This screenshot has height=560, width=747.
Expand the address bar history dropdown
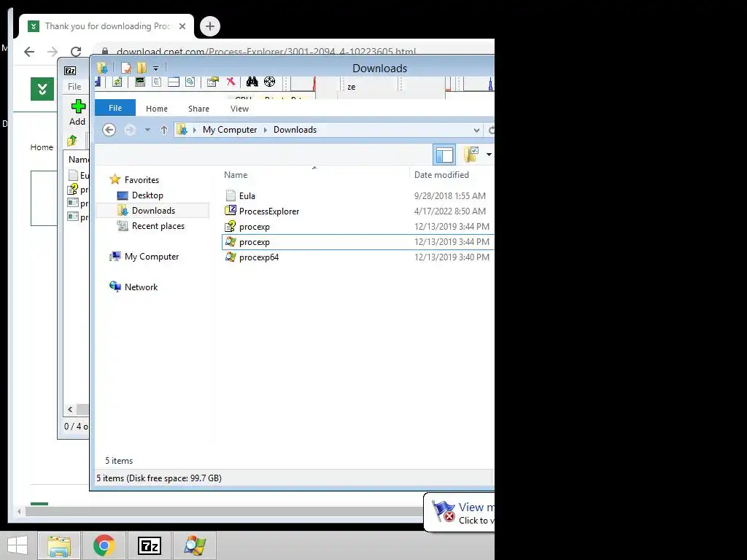[476, 130]
